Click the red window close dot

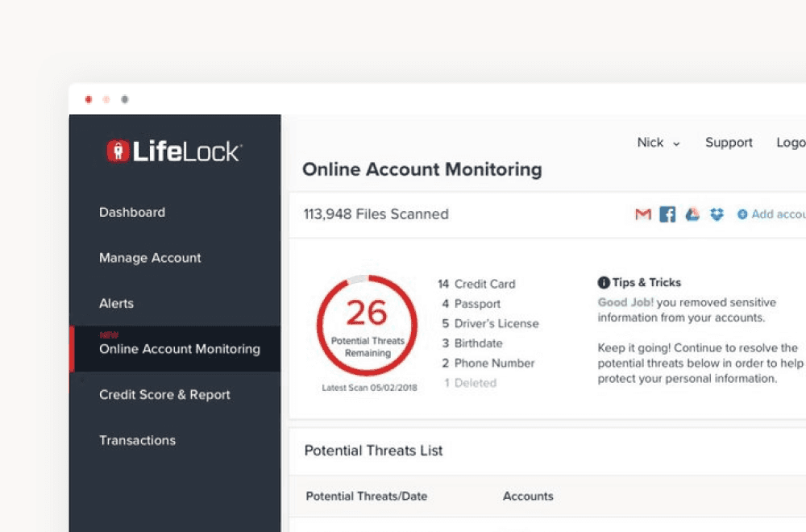(89, 99)
